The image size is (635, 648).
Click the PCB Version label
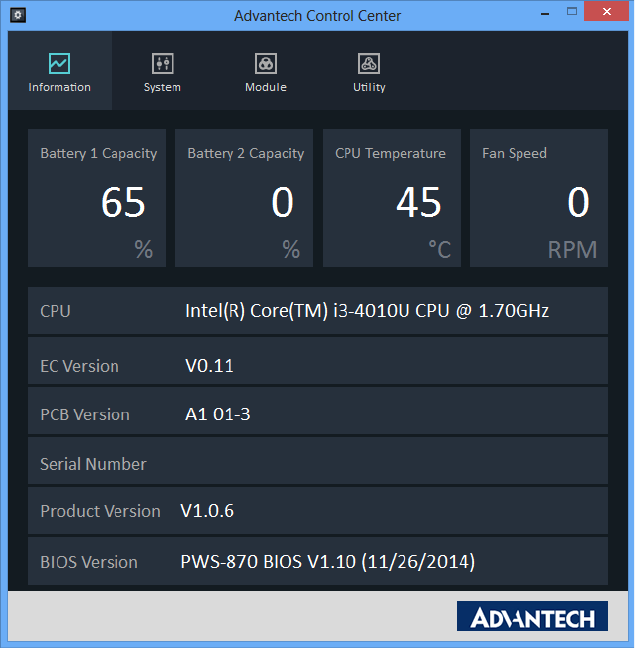pyautogui.click(x=85, y=415)
